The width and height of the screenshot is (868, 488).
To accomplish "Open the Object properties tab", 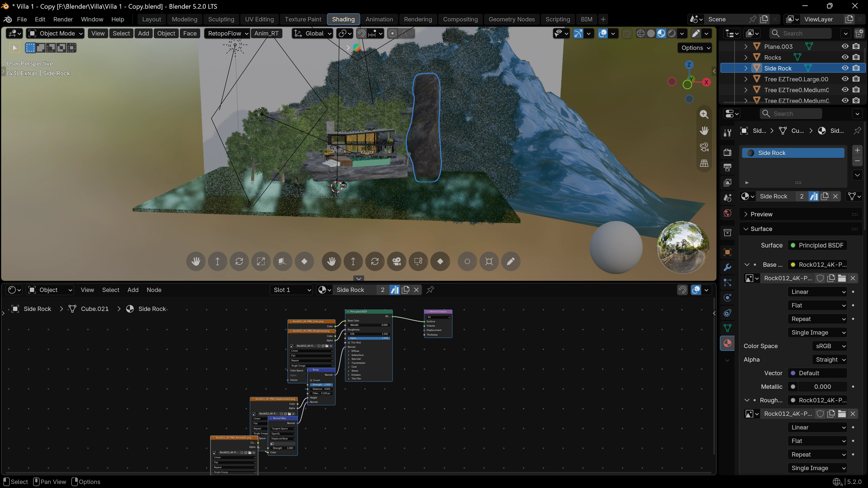I will (727, 252).
